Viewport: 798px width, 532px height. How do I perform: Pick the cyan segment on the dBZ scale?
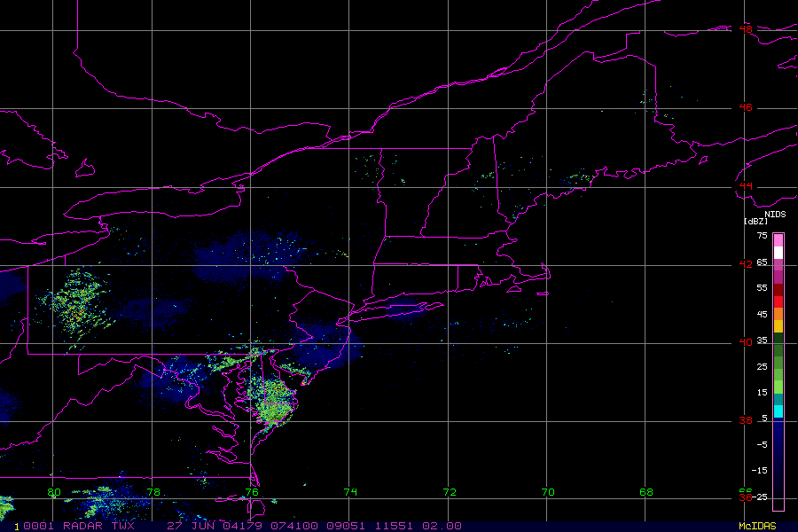point(778,411)
